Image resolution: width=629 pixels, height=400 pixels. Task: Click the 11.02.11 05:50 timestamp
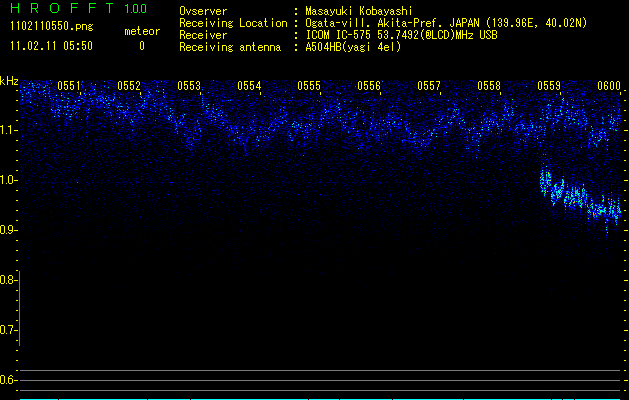(50, 46)
